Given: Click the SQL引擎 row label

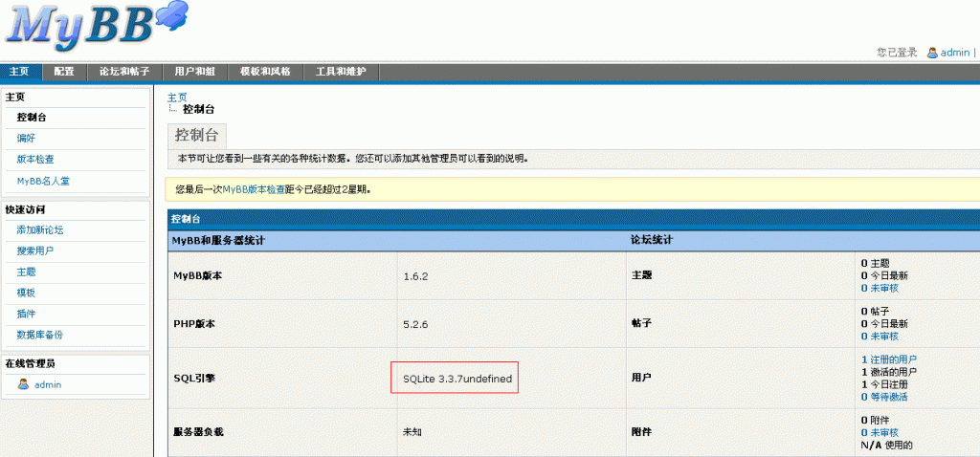Looking at the screenshot, I should coord(193,379).
